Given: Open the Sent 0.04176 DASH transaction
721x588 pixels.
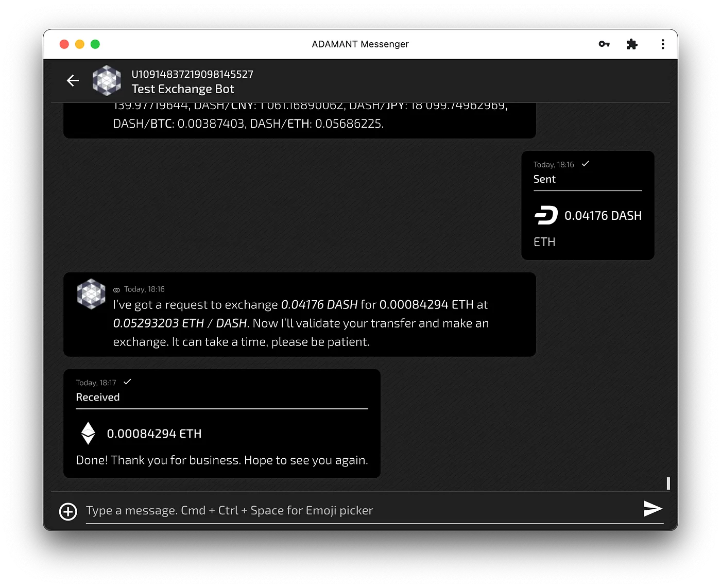Looking at the screenshot, I should [588, 205].
